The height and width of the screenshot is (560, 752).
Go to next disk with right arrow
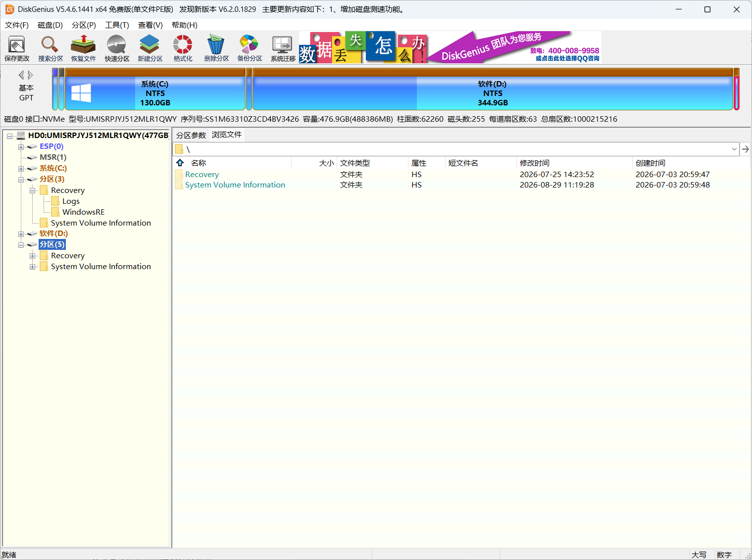point(30,75)
